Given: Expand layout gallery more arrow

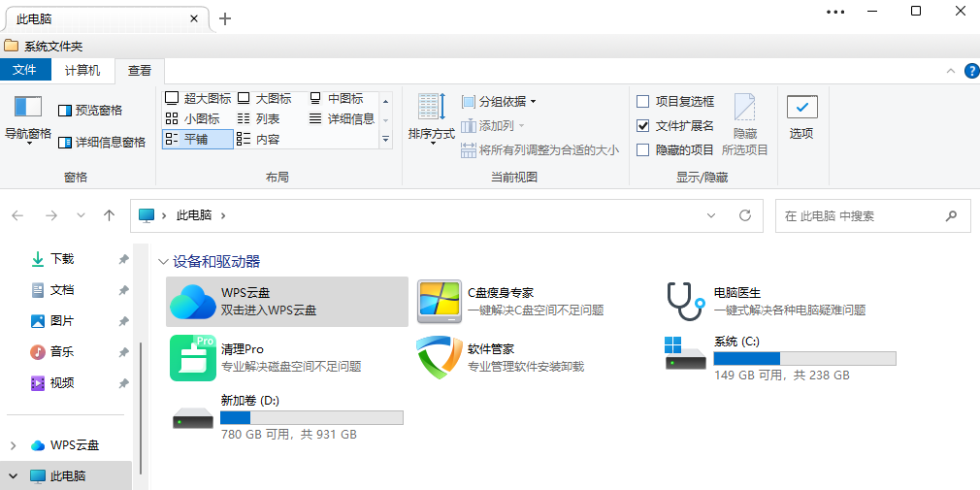Looking at the screenshot, I should pyautogui.click(x=385, y=140).
